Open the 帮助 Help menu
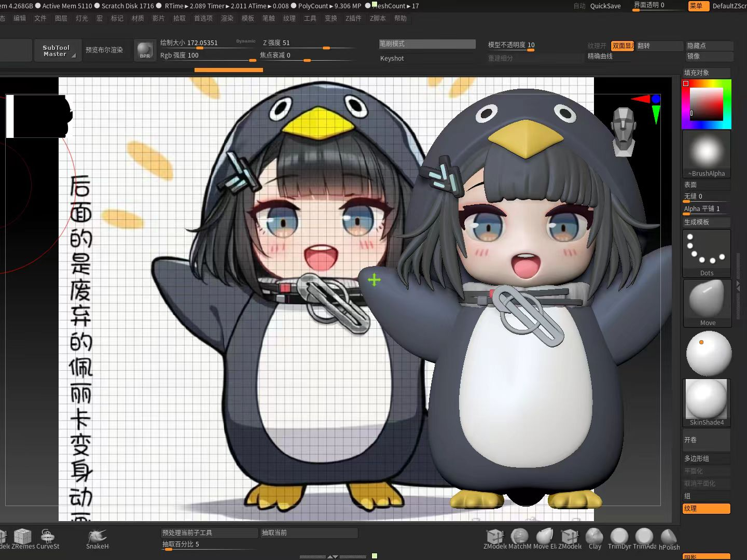Screen dimensions: 747x560 point(400,18)
